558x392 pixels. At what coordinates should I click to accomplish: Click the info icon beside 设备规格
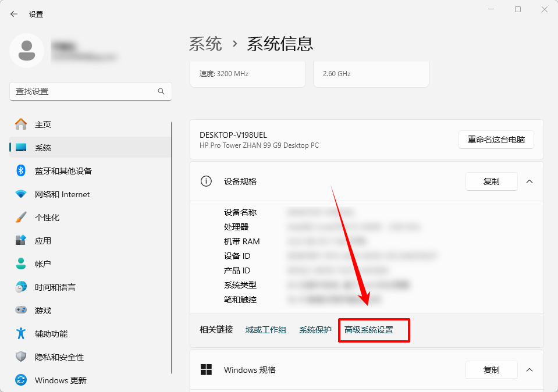point(206,181)
